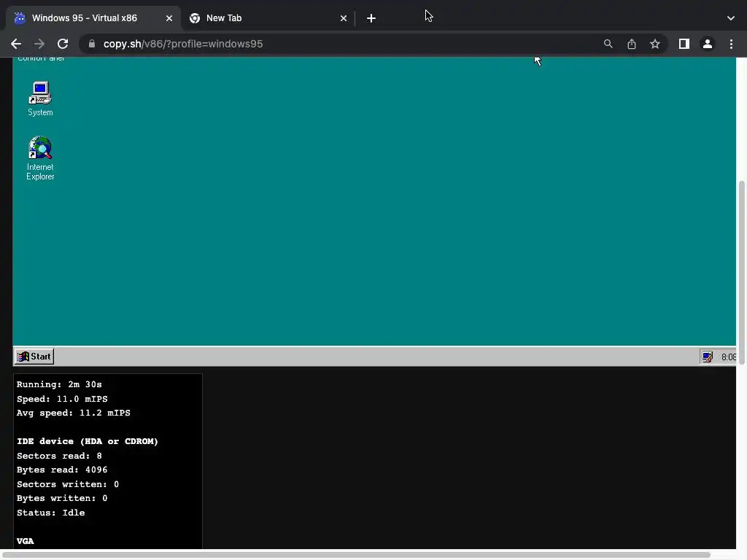Click the 'Avg speed: 11.2 mIPS' line

pos(74,413)
